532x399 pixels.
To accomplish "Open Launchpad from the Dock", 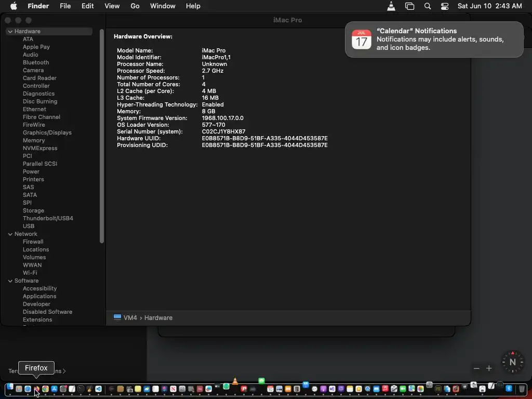I will pyautogui.click(x=19, y=389).
